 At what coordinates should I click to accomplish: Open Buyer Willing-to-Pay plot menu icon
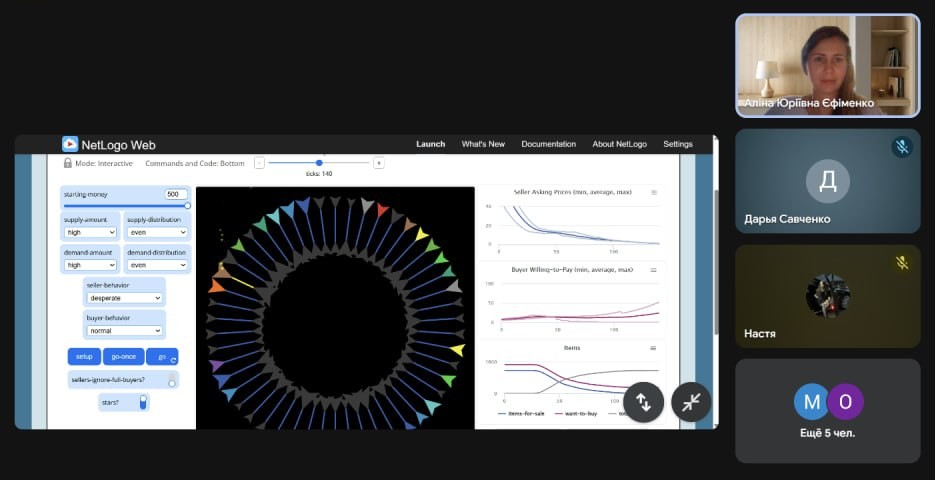click(x=654, y=270)
